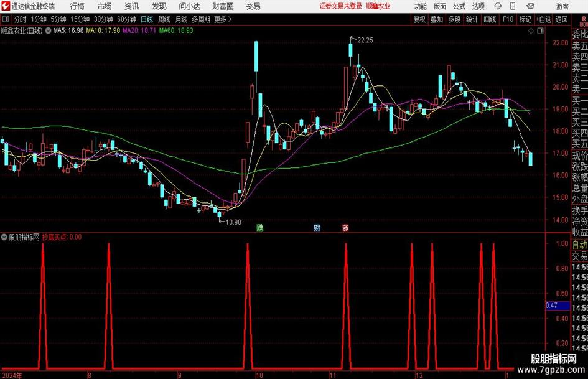The image size is (588, 379).
Task: Click the 股朋指标网 indicator name
Action: point(24,237)
